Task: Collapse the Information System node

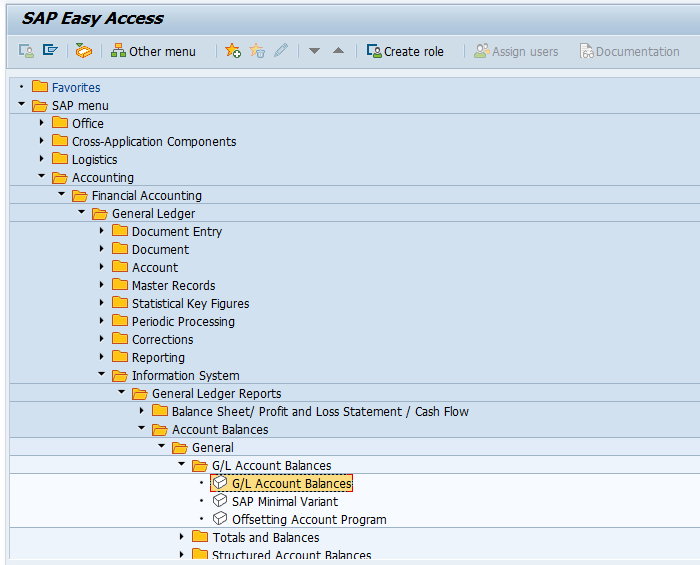Action: click(x=101, y=374)
